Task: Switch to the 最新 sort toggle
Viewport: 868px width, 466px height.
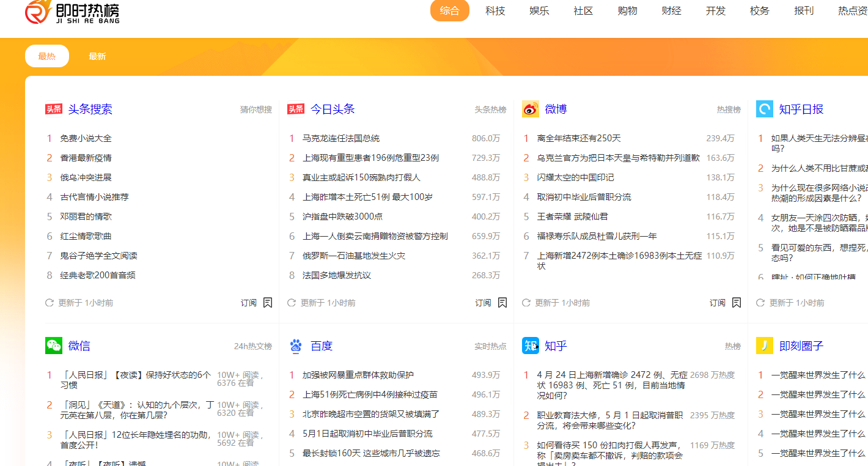Action: tap(97, 56)
